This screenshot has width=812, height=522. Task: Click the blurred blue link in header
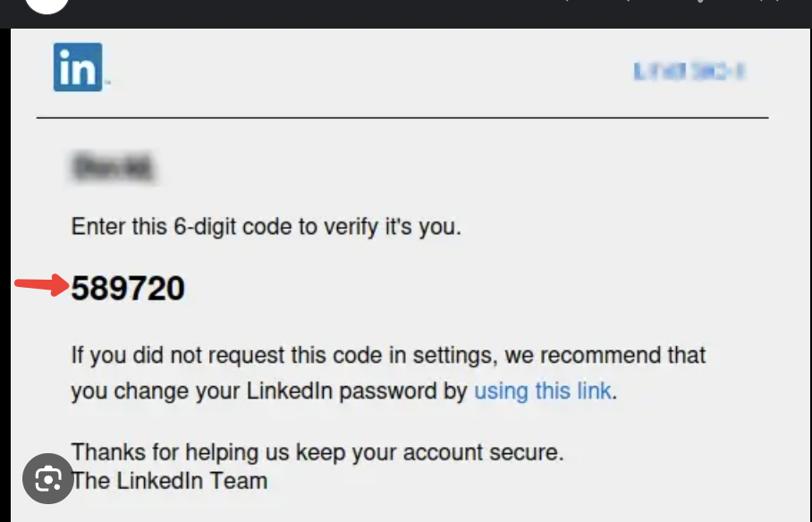pyautogui.click(x=689, y=71)
